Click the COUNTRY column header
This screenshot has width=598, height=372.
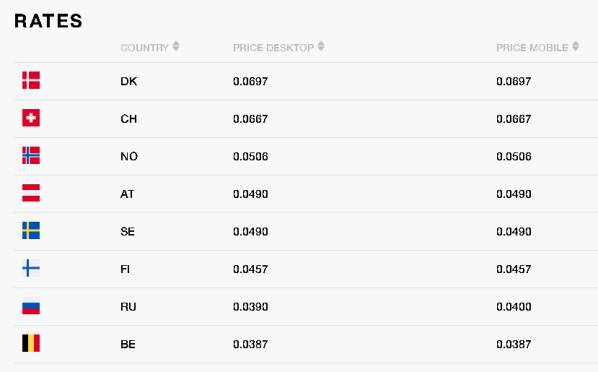pyautogui.click(x=145, y=48)
